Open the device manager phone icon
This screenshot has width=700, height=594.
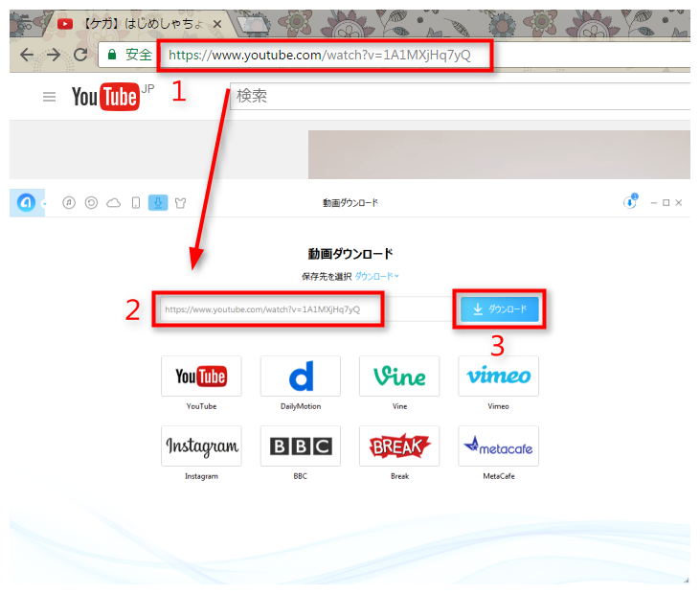tap(136, 203)
